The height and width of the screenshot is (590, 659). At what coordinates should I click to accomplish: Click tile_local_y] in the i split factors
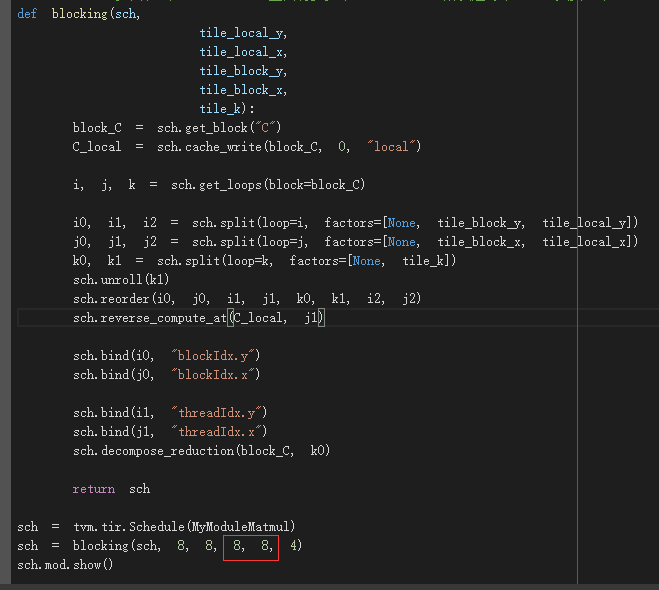click(587, 223)
